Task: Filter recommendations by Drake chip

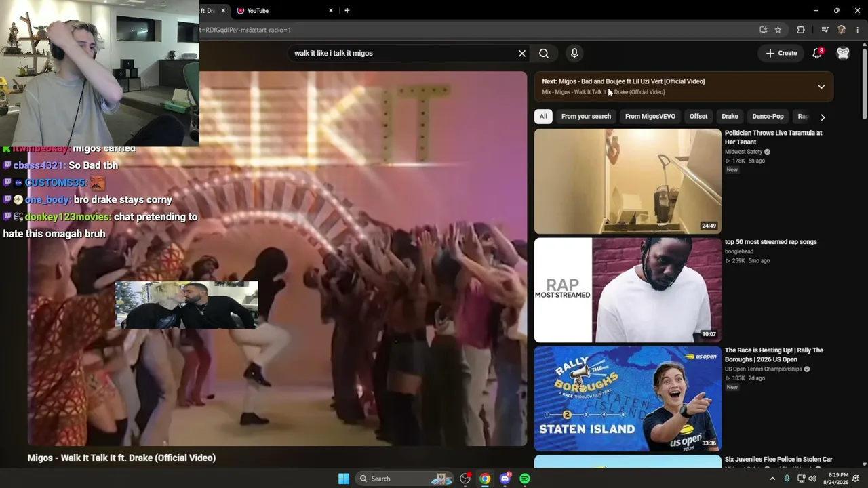Action: 730,117
